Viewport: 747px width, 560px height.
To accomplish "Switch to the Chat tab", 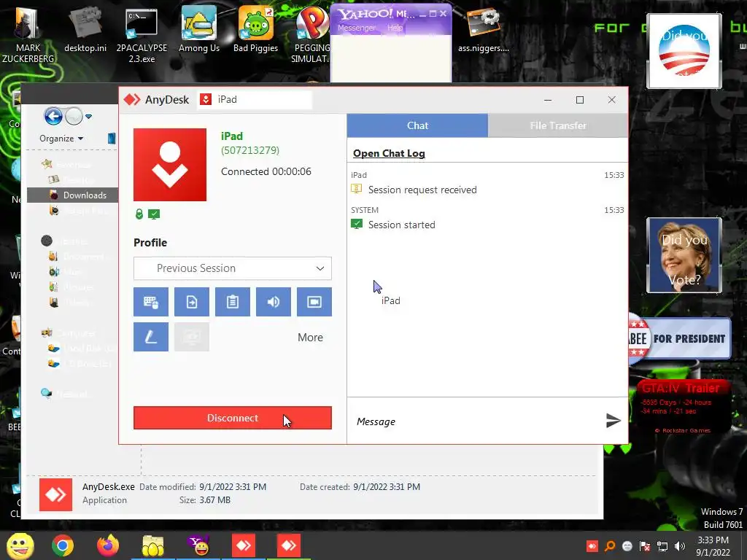I will 417,125.
